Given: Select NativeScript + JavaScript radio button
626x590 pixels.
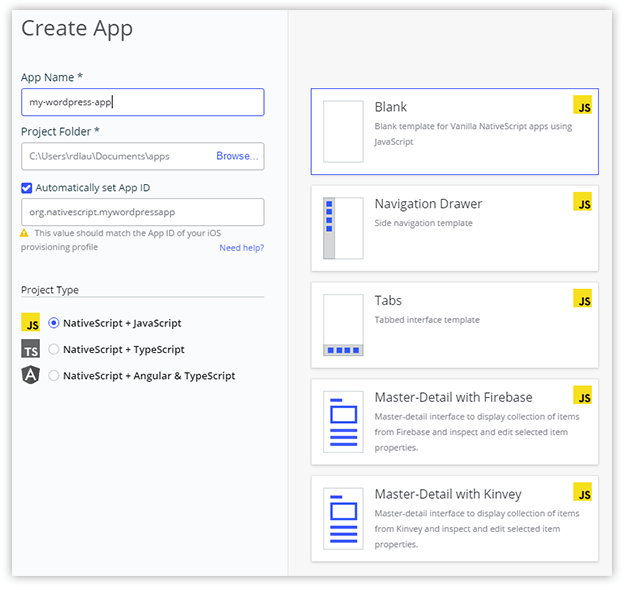Looking at the screenshot, I should (53, 323).
